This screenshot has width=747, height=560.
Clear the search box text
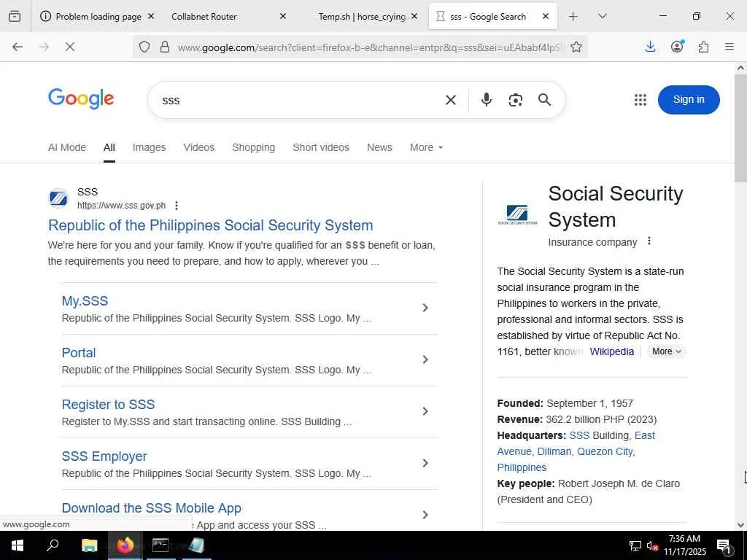pyautogui.click(x=451, y=100)
